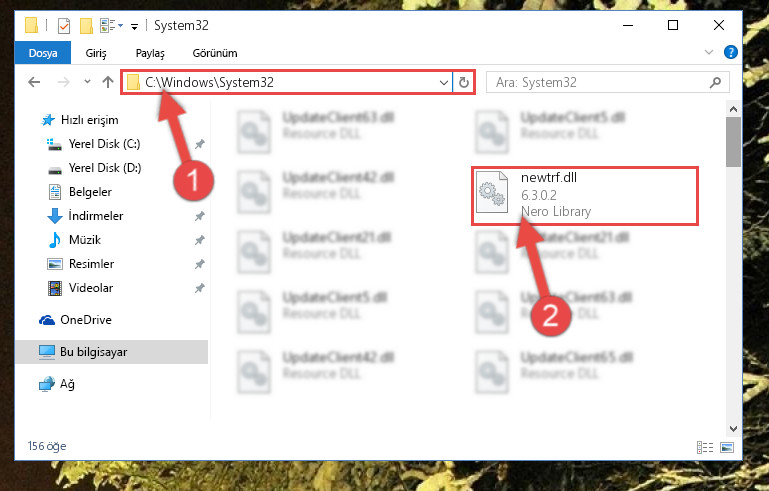Toggle pin next to İndirmeler
Viewport: 769px width, 491px height.
[x=200, y=216]
